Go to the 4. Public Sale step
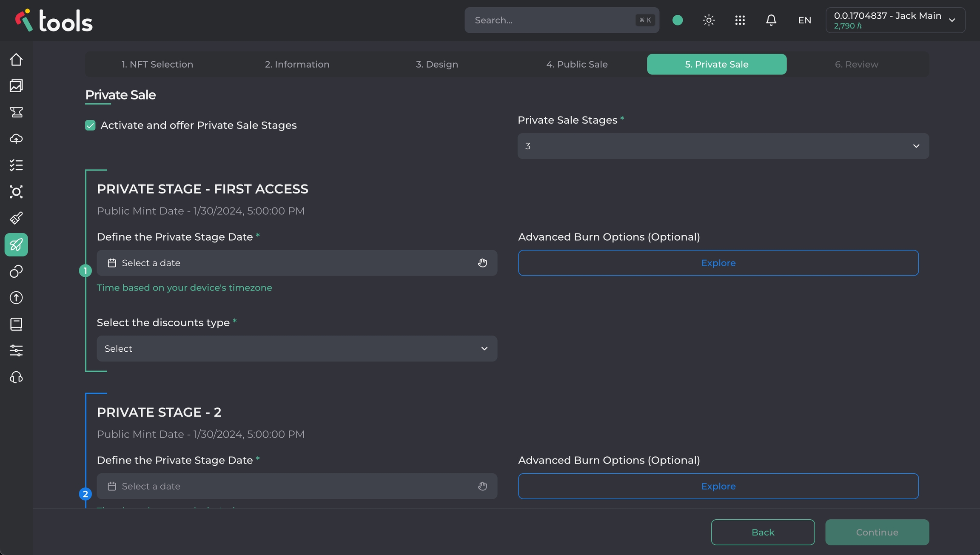The height and width of the screenshot is (555, 980). [577, 64]
